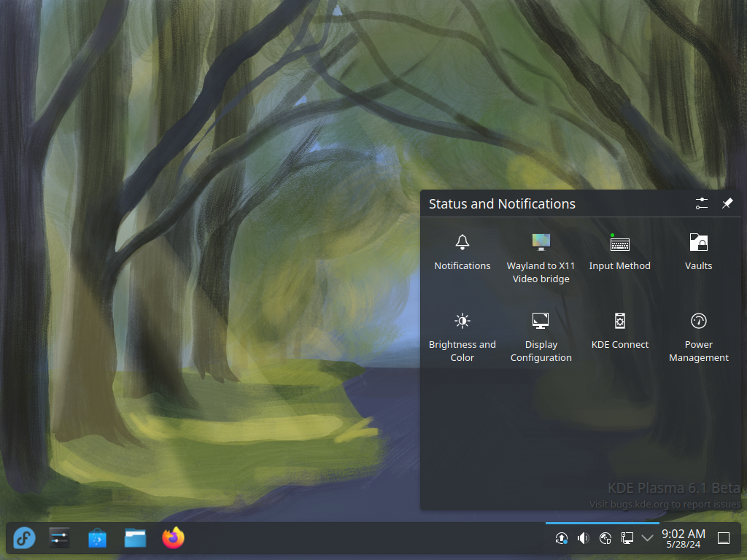
Task: Open the Fedora application launcher
Action: 24,538
